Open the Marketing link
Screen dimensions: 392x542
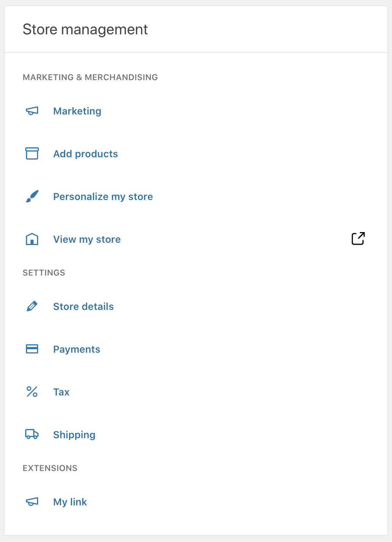tap(77, 111)
